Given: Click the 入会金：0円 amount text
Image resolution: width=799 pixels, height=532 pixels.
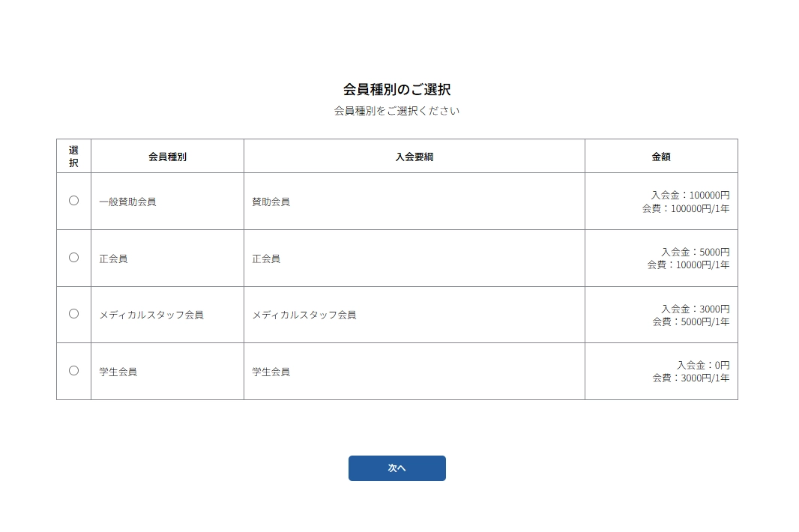Looking at the screenshot, I should point(703,365).
